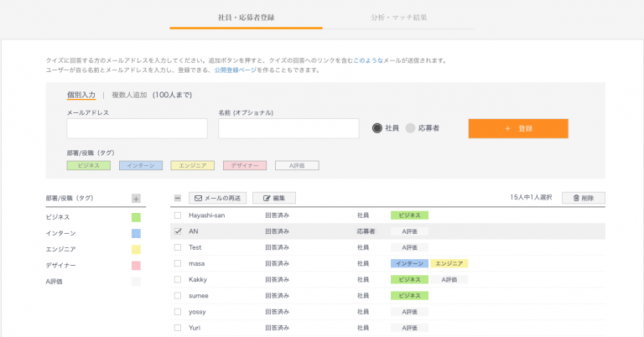This screenshot has height=337, width=644.
Task: Click the ビジネス tag in sumee row
Action: 409,296
